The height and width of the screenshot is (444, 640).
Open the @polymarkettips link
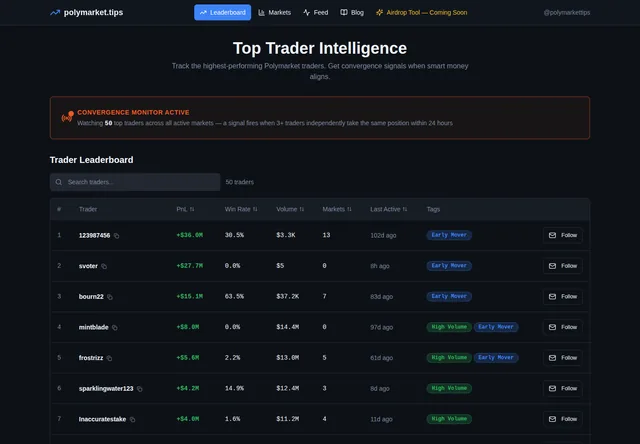[567, 13]
